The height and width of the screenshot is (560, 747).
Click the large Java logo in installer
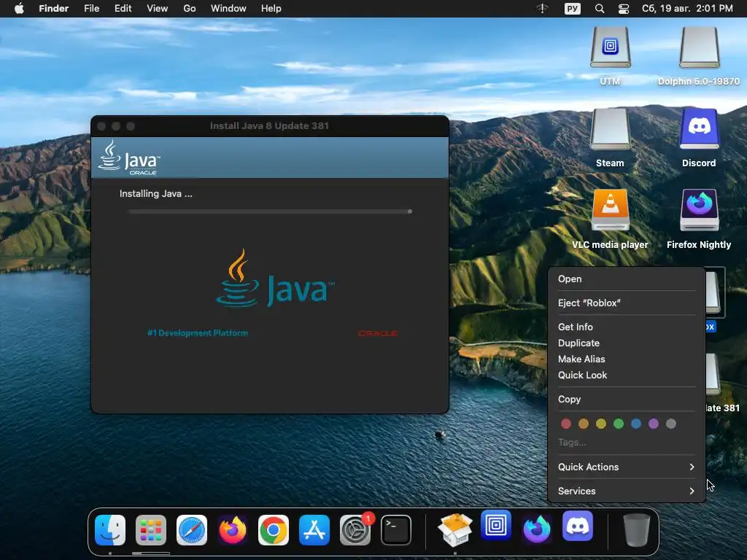pos(275,278)
